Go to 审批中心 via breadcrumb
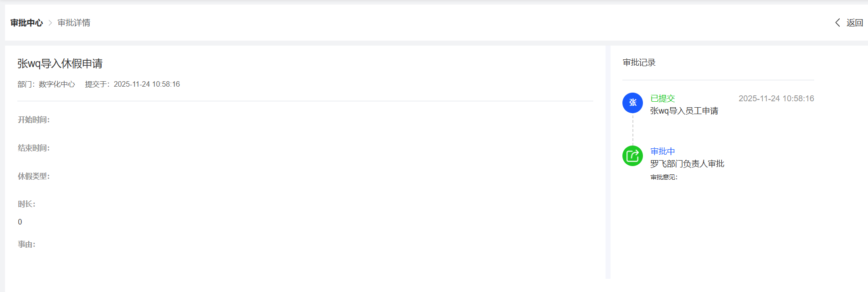868x292 pixels. pos(26,23)
